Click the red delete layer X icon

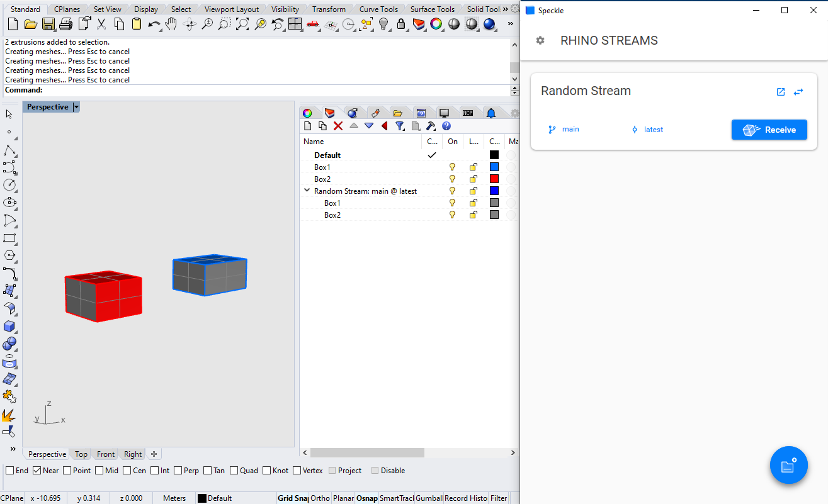click(338, 126)
